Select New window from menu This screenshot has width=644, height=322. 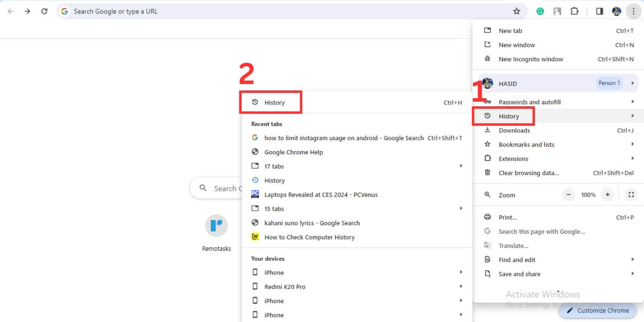coord(558,45)
